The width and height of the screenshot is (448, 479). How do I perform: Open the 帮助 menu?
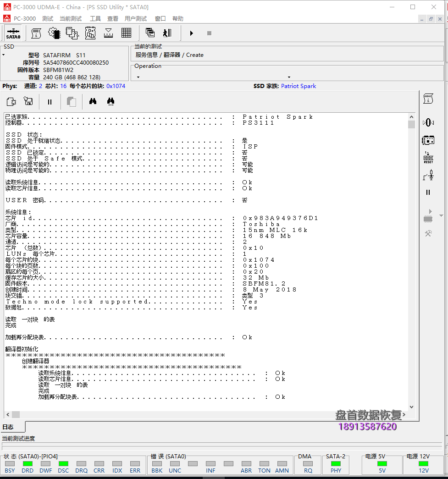click(x=178, y=19)
